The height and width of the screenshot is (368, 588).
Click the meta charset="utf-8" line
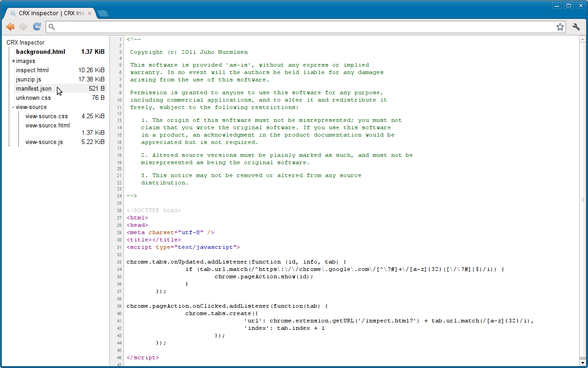[x=170, y=233]
